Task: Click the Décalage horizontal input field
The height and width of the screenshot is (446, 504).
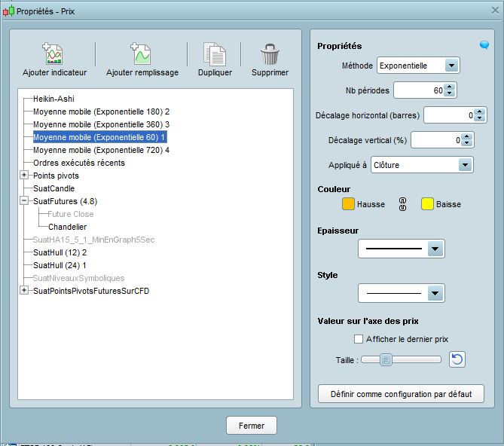Action: (x=449, y=115)
